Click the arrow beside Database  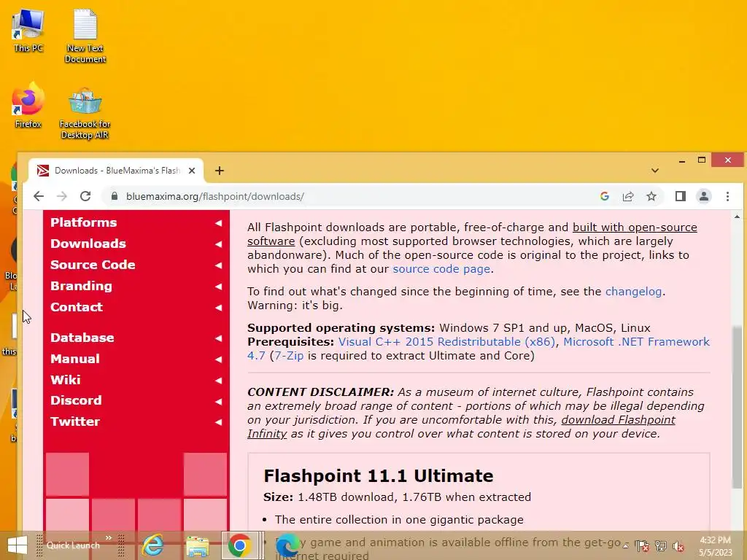(218, 338)
